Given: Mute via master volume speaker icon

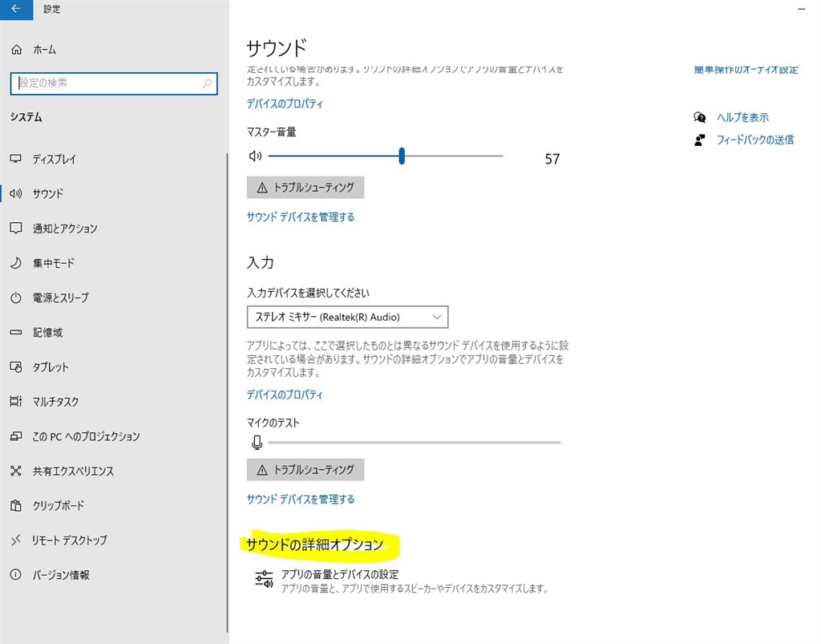Looking at the screenshot, I should [256, 156].
